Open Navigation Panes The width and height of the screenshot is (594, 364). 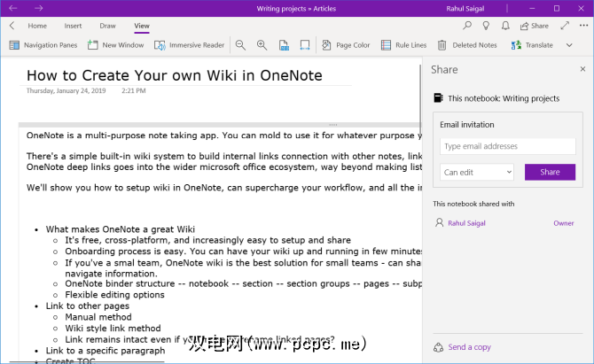coord(44,44)
